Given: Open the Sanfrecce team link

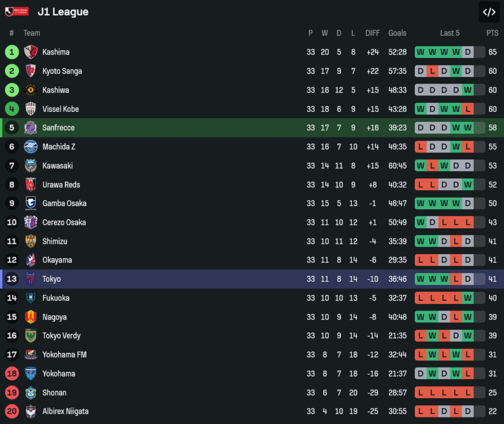Looking at the screenshot, I should tap(58, 128).
